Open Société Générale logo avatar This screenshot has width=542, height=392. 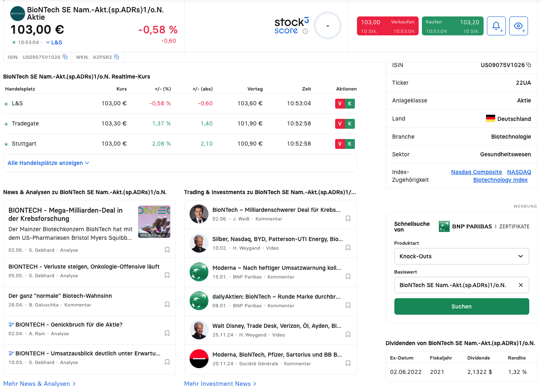[199, 359]
